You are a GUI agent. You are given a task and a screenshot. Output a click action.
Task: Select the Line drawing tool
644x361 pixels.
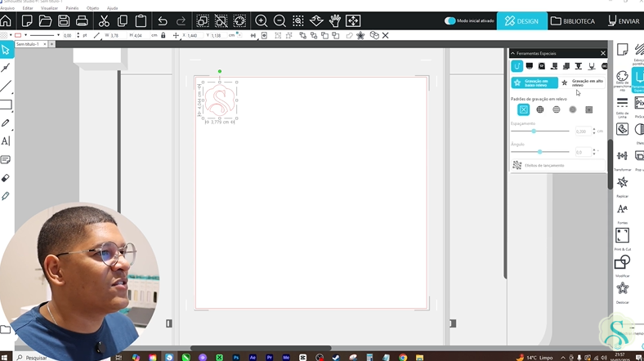click(x=6, y=86)
